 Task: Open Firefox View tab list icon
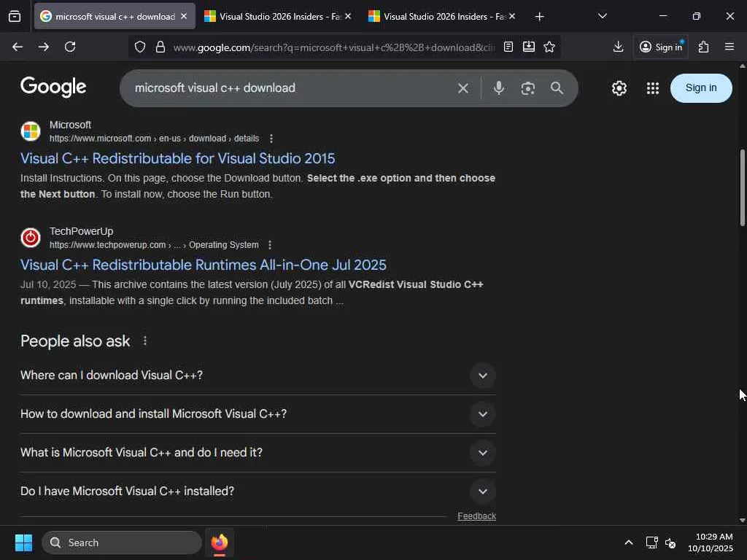pyautogui.click(x=15, y=17)
